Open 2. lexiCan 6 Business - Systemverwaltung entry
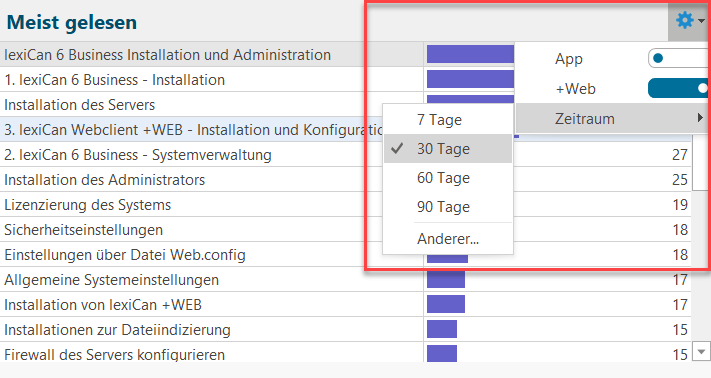 point(138,155)
